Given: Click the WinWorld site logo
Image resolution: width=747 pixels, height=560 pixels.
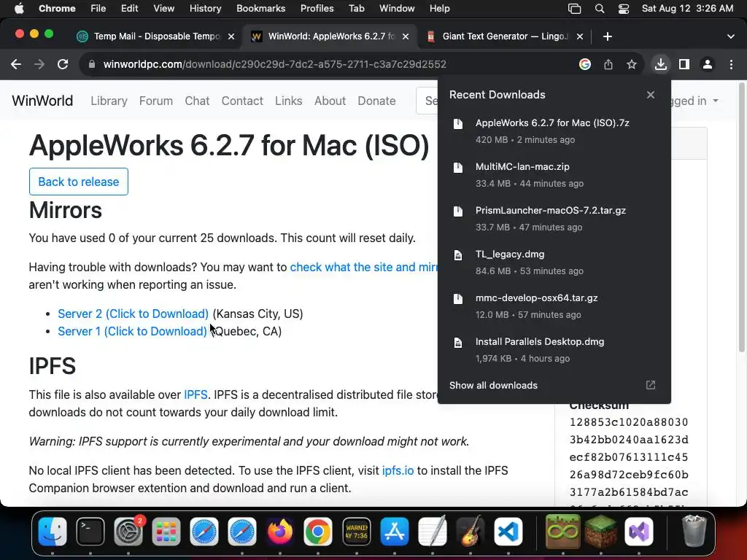Looking at the screenshot, I should (x=42, y=101).
